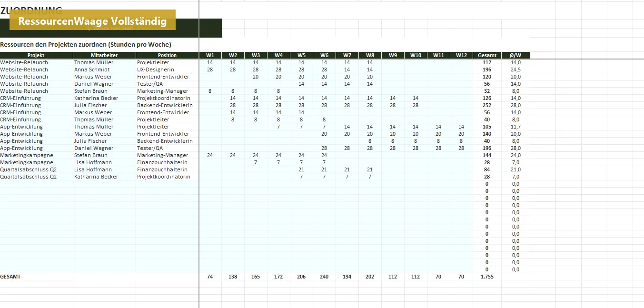This screenshot has height=308, width=644.
Task: Click the GESAMT label in the totals row
Action: [10, 277]
